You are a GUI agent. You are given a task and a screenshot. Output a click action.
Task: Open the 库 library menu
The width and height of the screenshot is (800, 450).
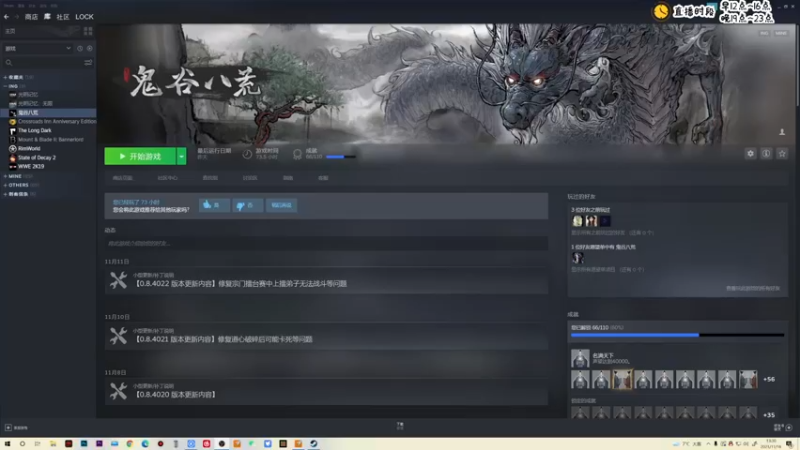coord(47,17)
